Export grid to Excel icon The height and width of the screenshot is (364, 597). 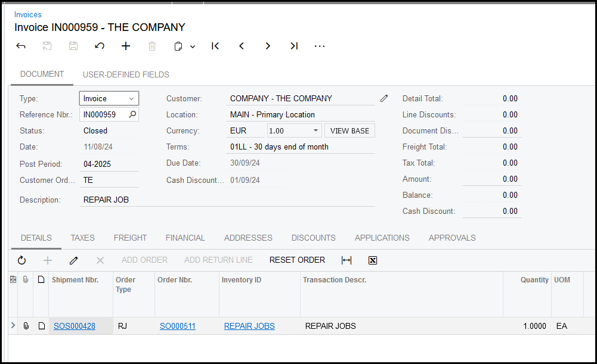pyautogui.click(x=373, y=260)
